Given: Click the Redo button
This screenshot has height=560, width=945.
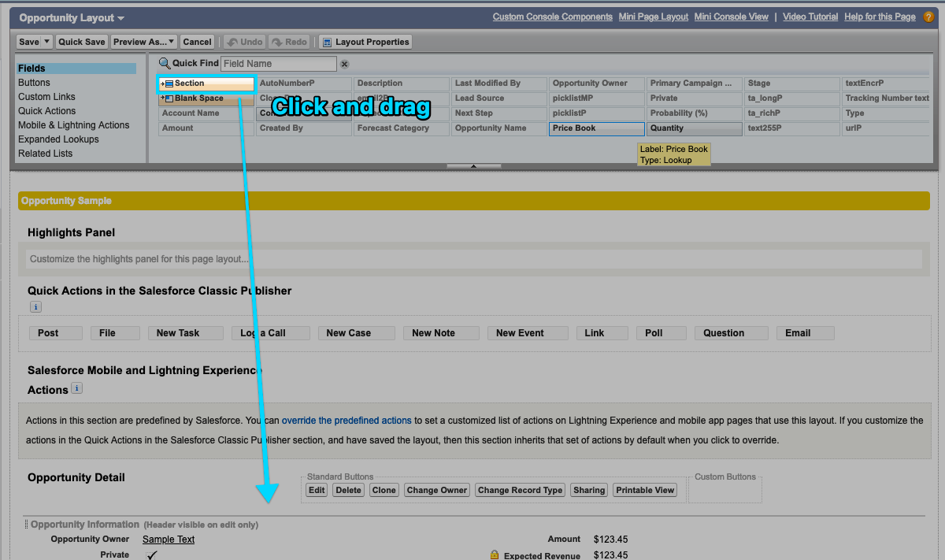Looking at the screenshot, I should pyautogui.click(x=289, y=42).
